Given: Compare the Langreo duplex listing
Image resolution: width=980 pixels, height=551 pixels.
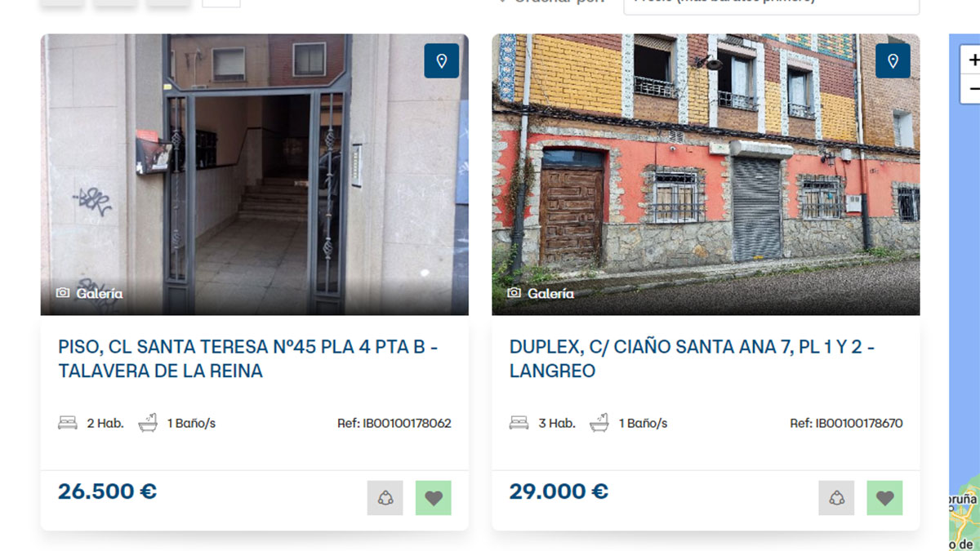Looking at the screenshot, I should tap(836, 498).
